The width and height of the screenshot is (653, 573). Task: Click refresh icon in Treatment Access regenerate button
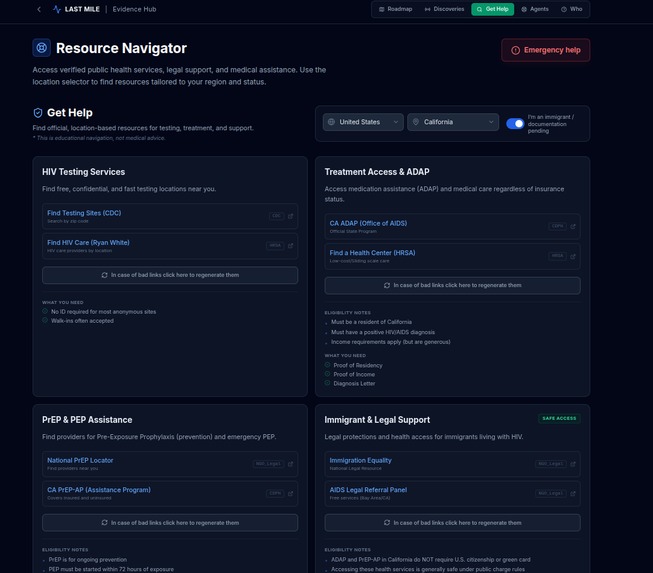pyautogui.click(x=387, y=285)
